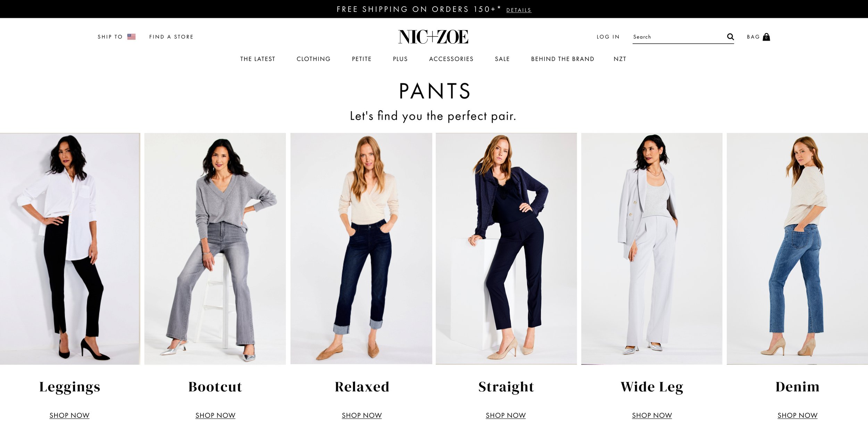This screenshot has width=868, height=440.
Task: Click Shop Now under Leggings
Action: 69,415
